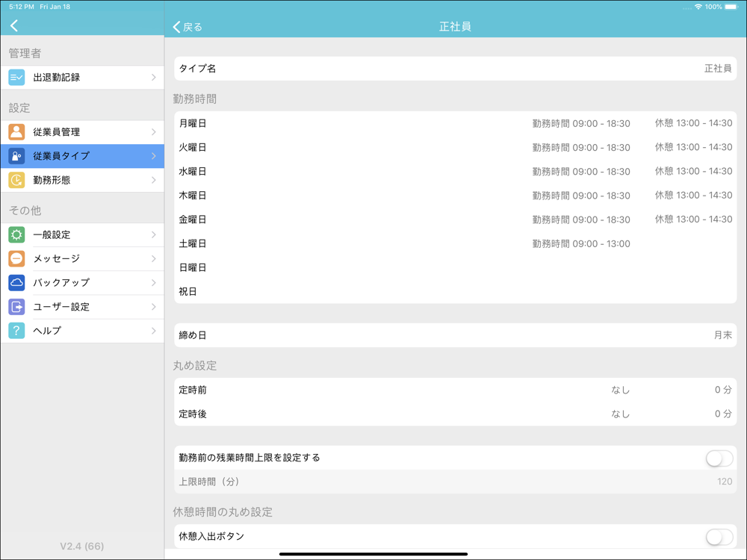Viewport: 747px width, 560px height.
Task: Open バックアップ chevron
Action: pyautogui.click(x=153, y=282)
